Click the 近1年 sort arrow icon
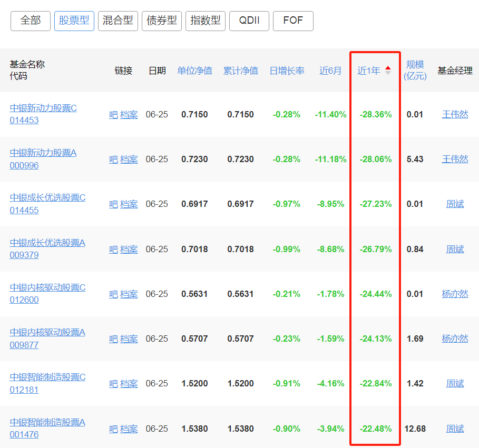The width and height of the screenshot is (479, 448). 388,71
